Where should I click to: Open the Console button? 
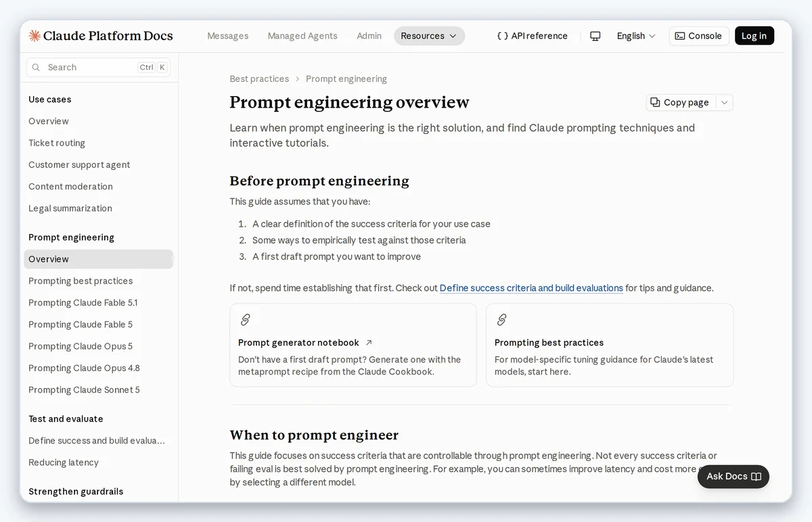699,36
